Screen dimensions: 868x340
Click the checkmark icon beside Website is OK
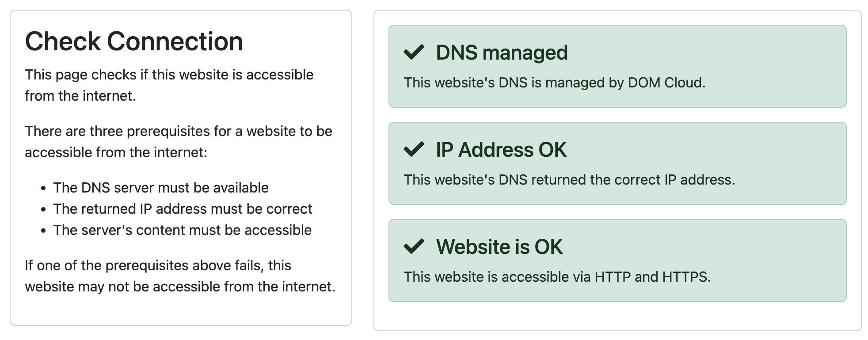click(x=414, y=246)
